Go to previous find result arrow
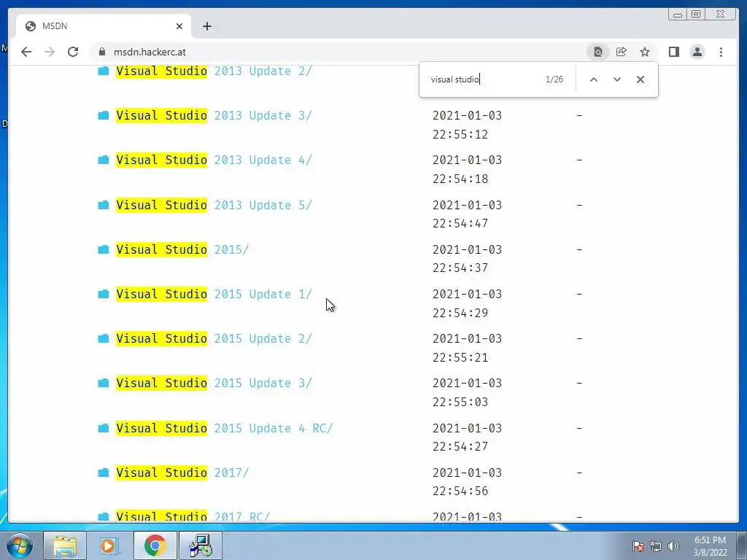The width and height of the screenshot is (747, 560). [594, 79]
